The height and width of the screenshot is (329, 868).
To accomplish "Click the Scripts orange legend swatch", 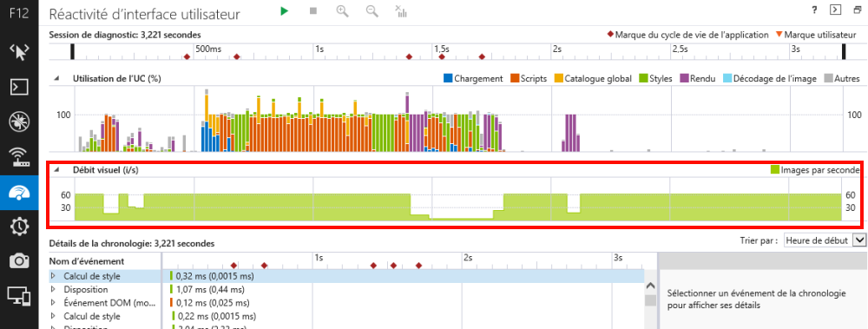I will [515, 79].
